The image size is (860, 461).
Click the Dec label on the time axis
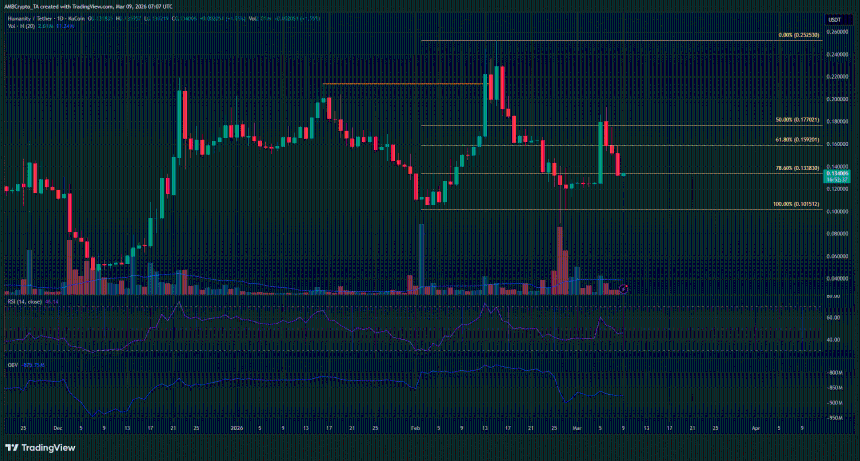coord(58,428)
